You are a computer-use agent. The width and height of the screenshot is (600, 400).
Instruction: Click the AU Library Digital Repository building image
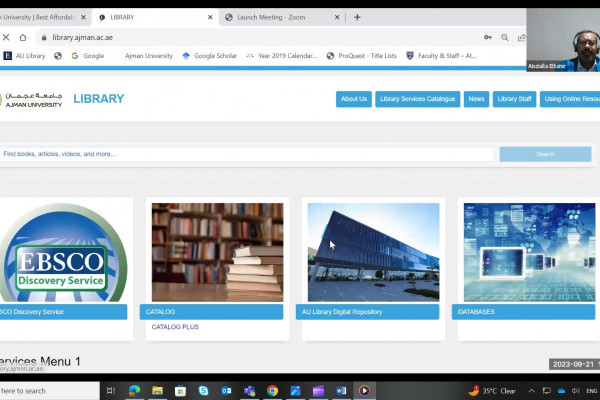tap(373, 252)
